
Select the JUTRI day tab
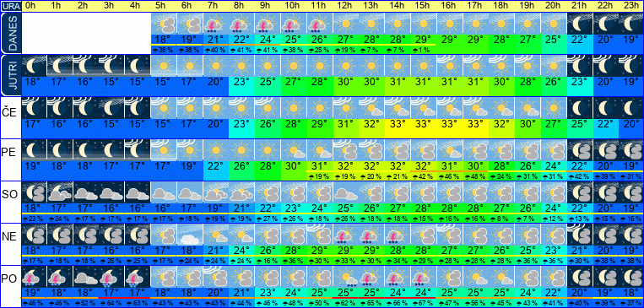click(10, 75)
